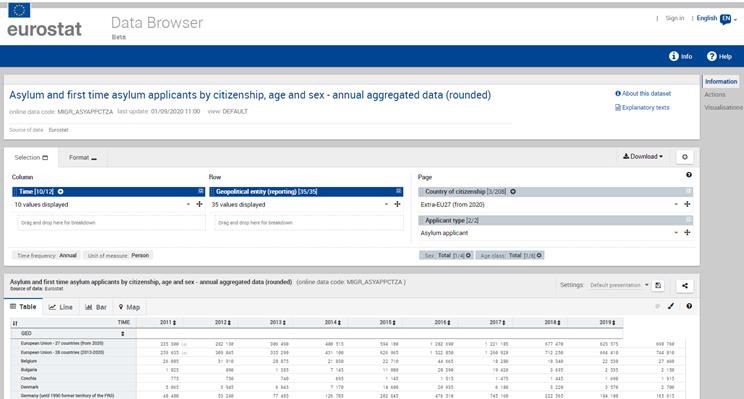Click the swap axes icon in the table corner
Viewport: 744px width, 399px height.
[15, 323]
